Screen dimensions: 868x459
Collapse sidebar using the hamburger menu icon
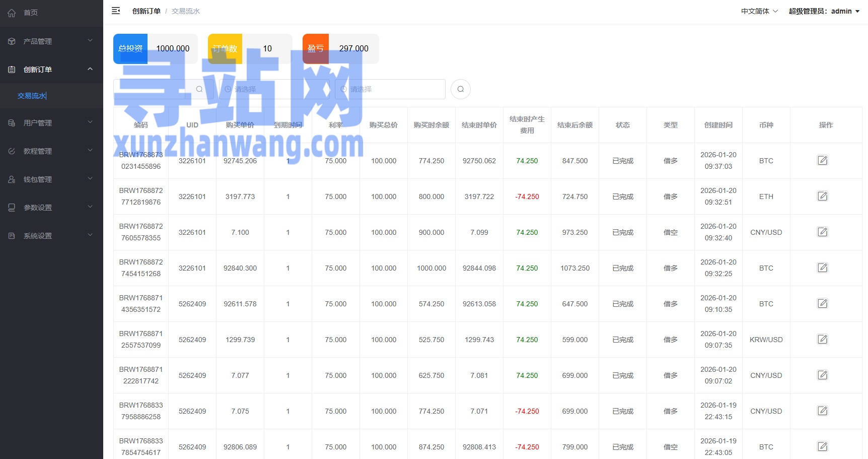tap(116, 11)
